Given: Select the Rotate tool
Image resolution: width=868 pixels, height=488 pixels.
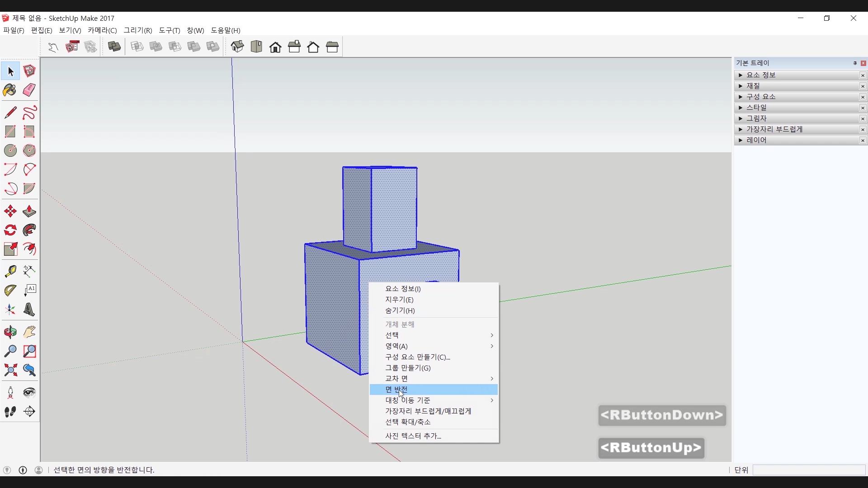Looking at the screenshot, I should point(10,230).
